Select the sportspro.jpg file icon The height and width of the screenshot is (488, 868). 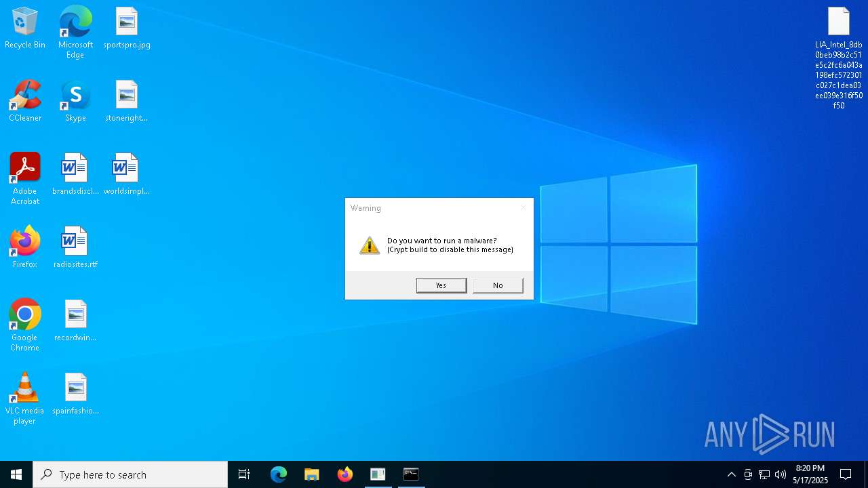(x=127, y=28)
